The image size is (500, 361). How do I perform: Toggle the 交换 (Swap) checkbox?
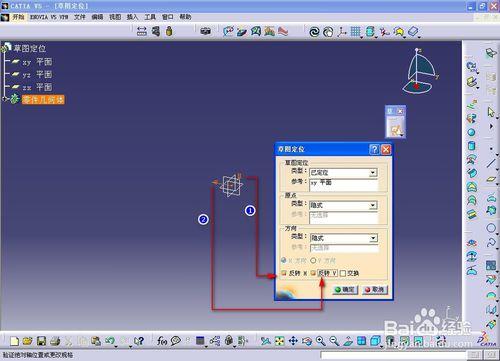coord(343,273)
